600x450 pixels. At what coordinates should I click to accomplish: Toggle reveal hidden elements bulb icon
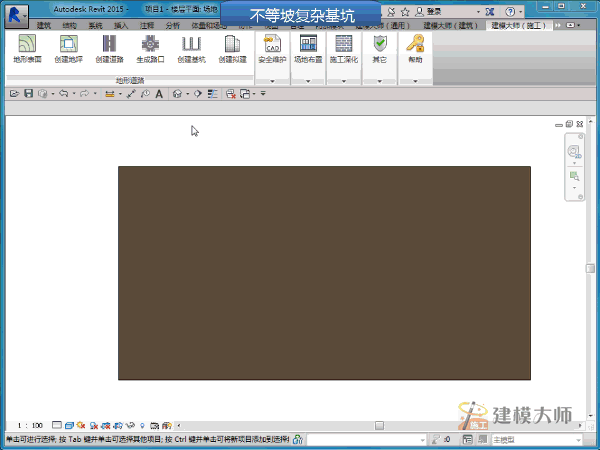pyautogui.click(x=142, y=425)
